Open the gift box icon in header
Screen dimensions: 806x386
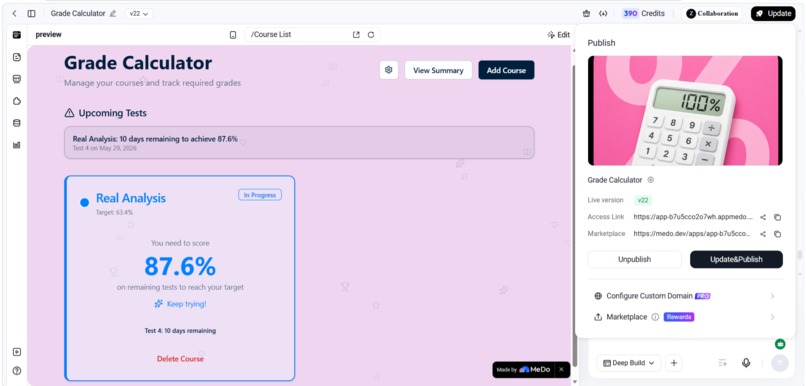[587, 13]
